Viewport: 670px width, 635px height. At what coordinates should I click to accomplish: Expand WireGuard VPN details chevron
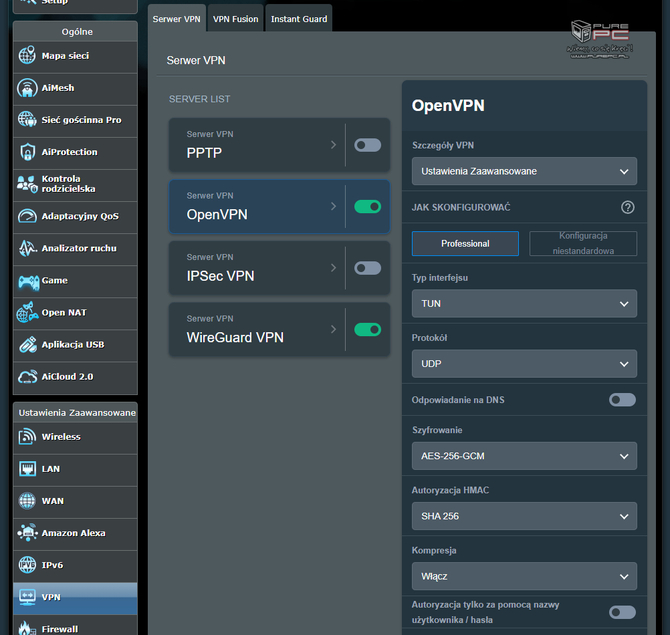[333, 330]
